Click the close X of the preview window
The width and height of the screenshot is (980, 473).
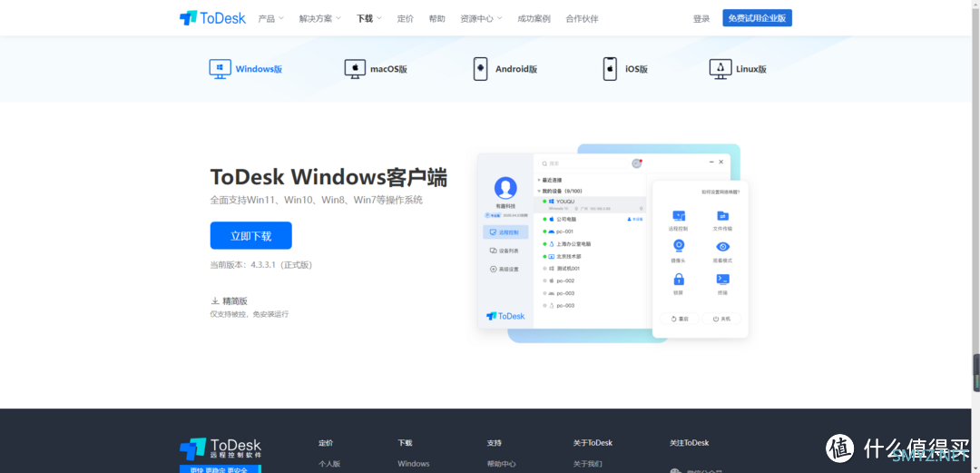click(721, 162)
